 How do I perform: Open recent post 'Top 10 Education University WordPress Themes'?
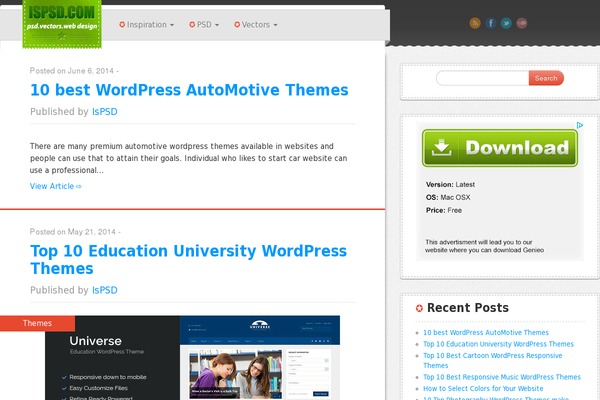pos(498,344)
